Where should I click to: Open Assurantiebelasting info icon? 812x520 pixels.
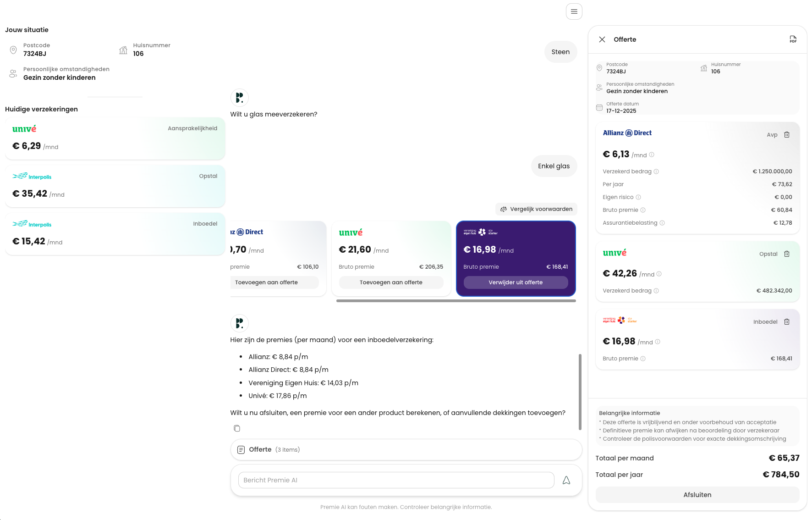662,223
